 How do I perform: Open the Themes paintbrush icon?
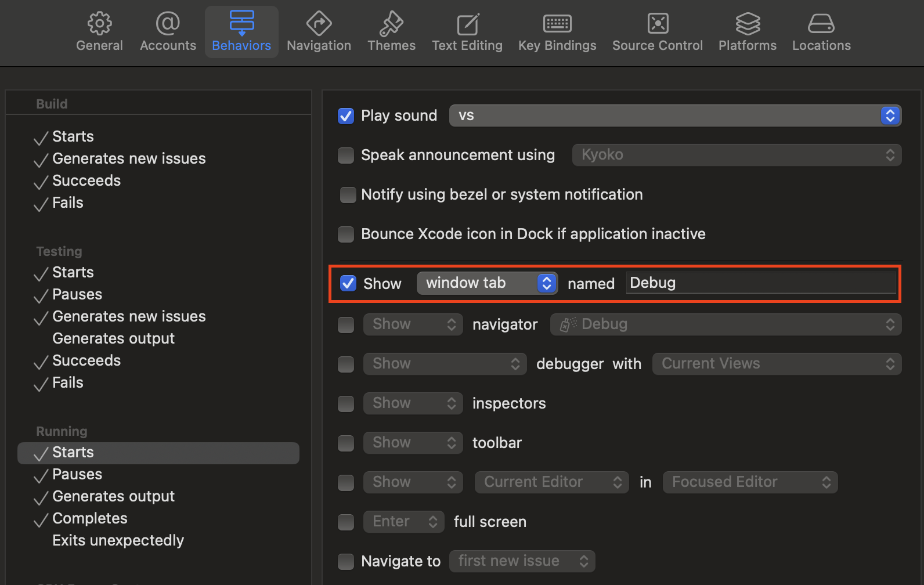pos(391,24)
